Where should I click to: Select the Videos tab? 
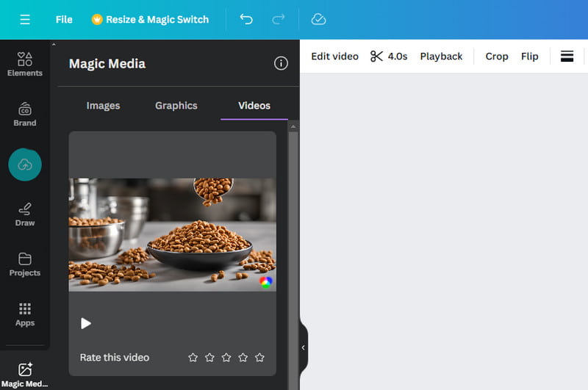(x=254, y=106)
